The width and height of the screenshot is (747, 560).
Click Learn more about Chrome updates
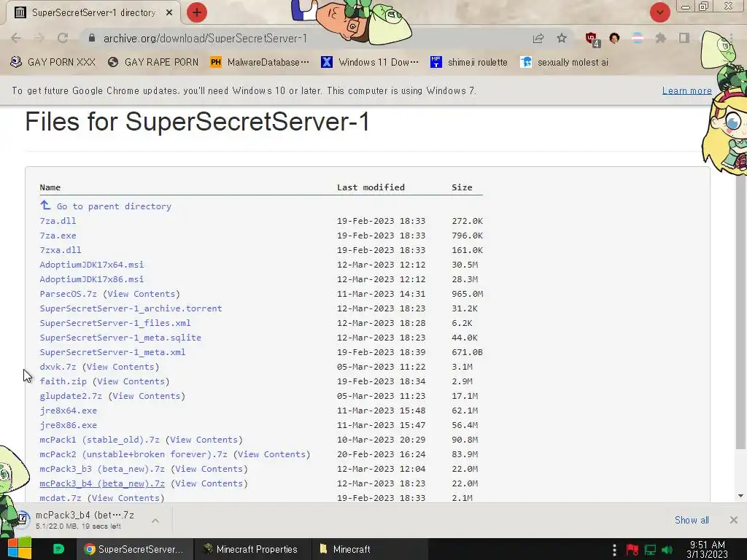(x=686, y=90)
